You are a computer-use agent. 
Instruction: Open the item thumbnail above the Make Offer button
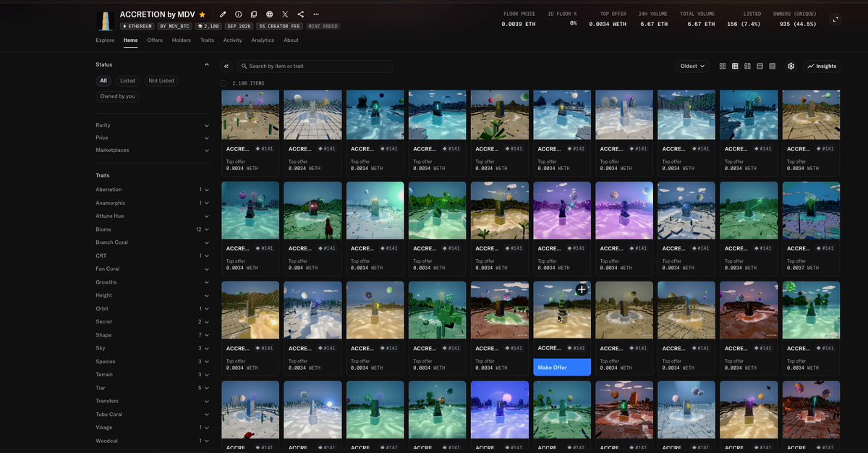coord(562,310)
